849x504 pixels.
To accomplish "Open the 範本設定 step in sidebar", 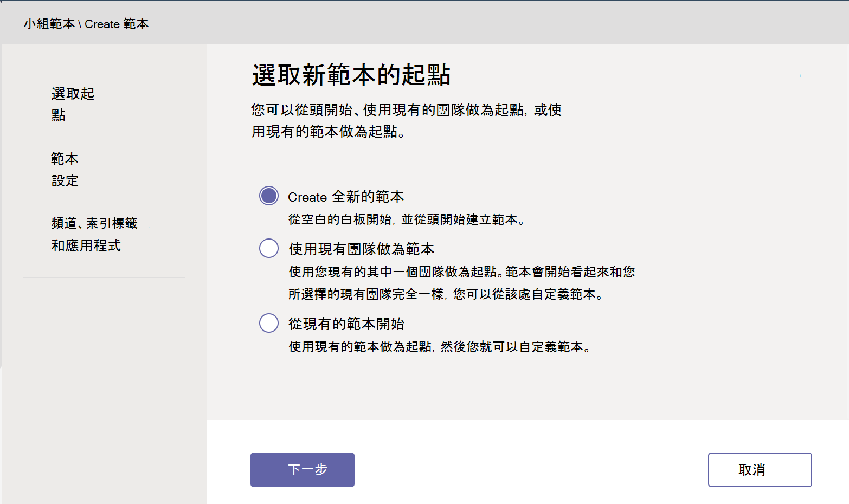I will [x=65, y=170].
